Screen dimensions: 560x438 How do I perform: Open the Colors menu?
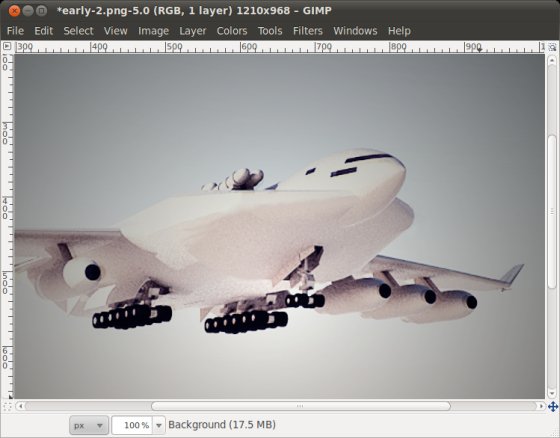[x=232, y=31]
